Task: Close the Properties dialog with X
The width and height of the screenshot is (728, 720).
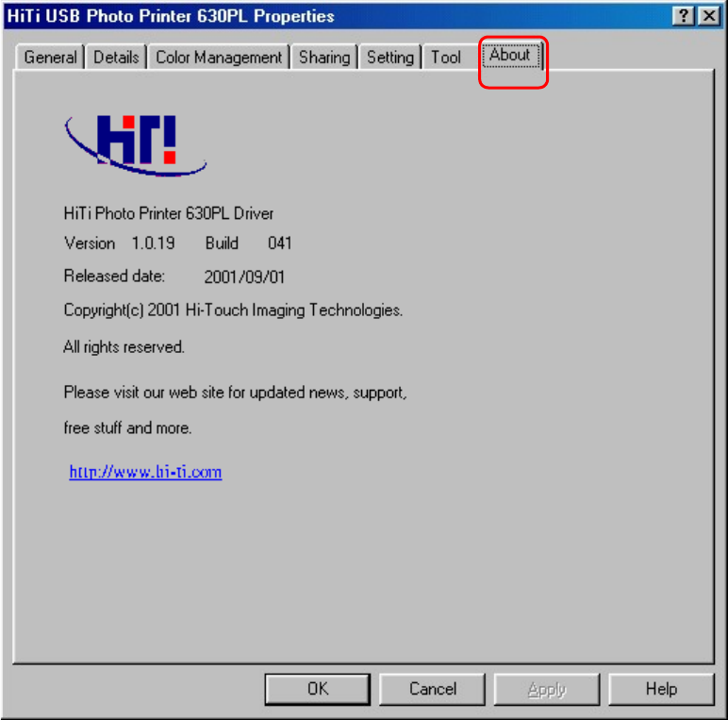Action: pos(709,16)
